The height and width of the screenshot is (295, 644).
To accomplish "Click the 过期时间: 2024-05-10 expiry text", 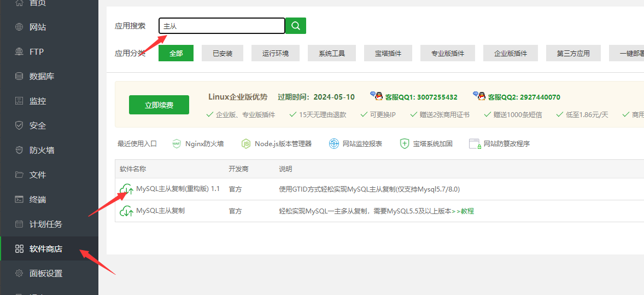I will [316, 97].
